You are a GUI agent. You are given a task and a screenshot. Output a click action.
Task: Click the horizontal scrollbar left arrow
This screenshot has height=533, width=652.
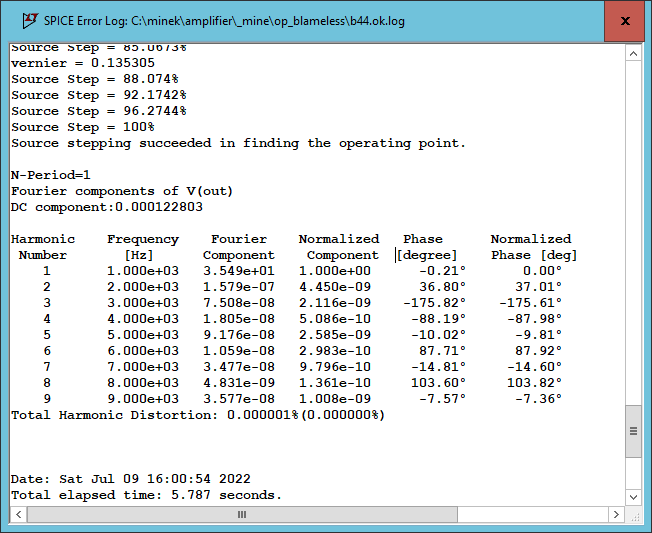click(x=19, y=514)
